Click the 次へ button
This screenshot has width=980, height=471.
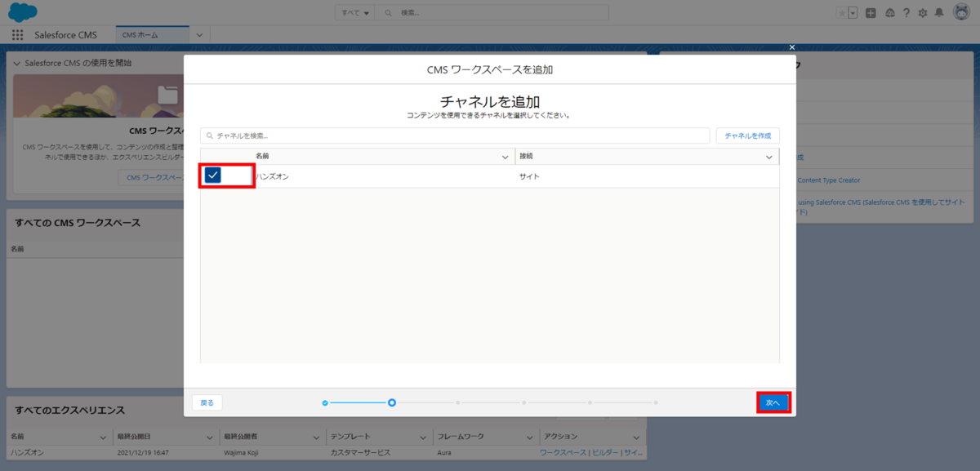click(773, 402)
